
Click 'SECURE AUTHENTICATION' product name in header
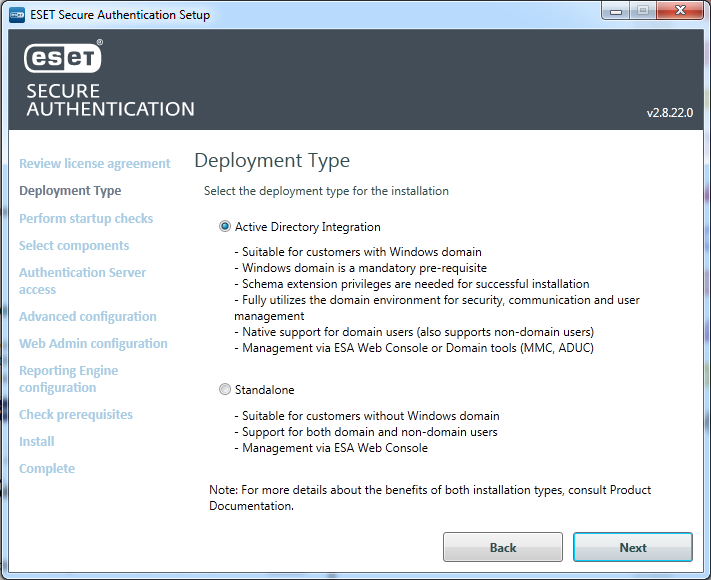(x=110, y=100)
